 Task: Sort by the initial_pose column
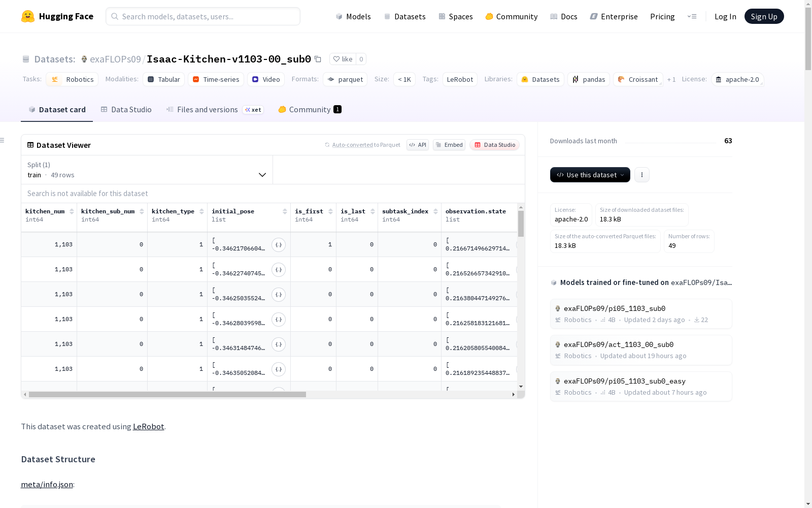point(285,211)
